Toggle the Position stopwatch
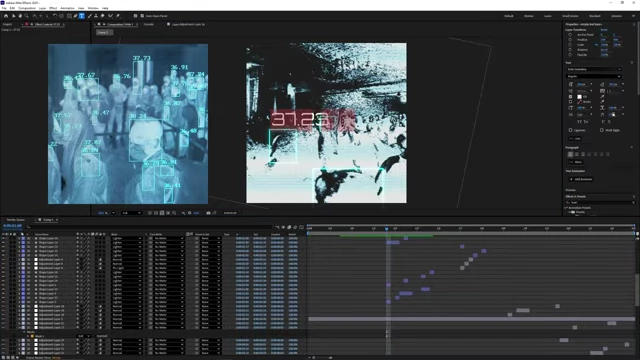Viewport: 640px width, 360px height. tap(570, 40)
